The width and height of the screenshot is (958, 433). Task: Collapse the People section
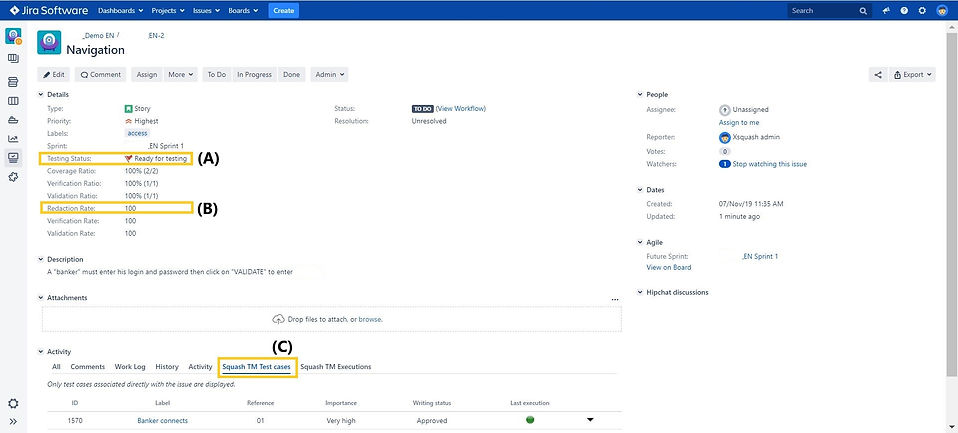pyautogui.click(x=640, y=95)
